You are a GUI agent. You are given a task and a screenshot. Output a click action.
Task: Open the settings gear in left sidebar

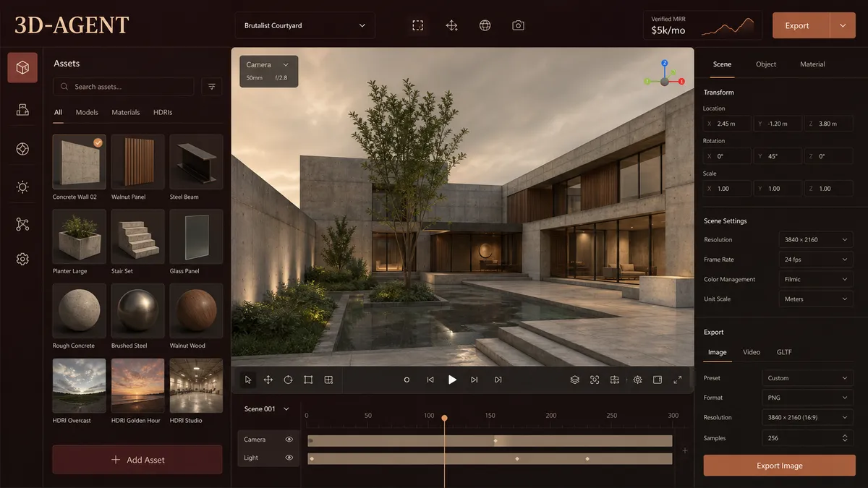(x=22, y=259)
